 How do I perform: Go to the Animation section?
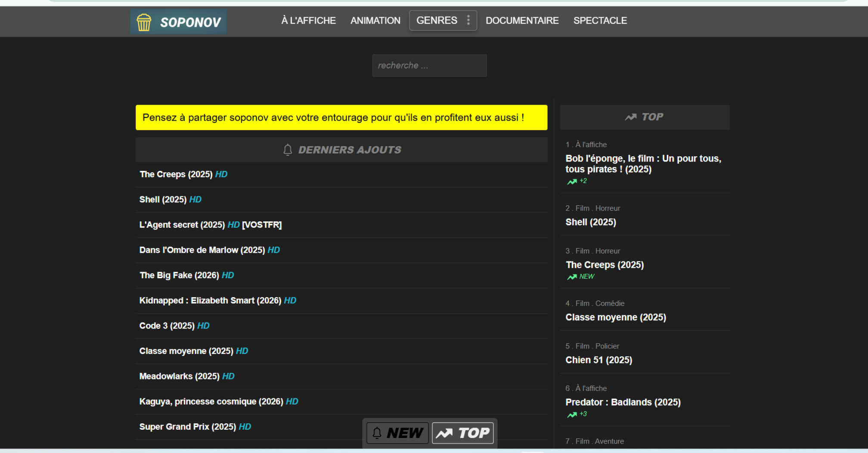375,20
